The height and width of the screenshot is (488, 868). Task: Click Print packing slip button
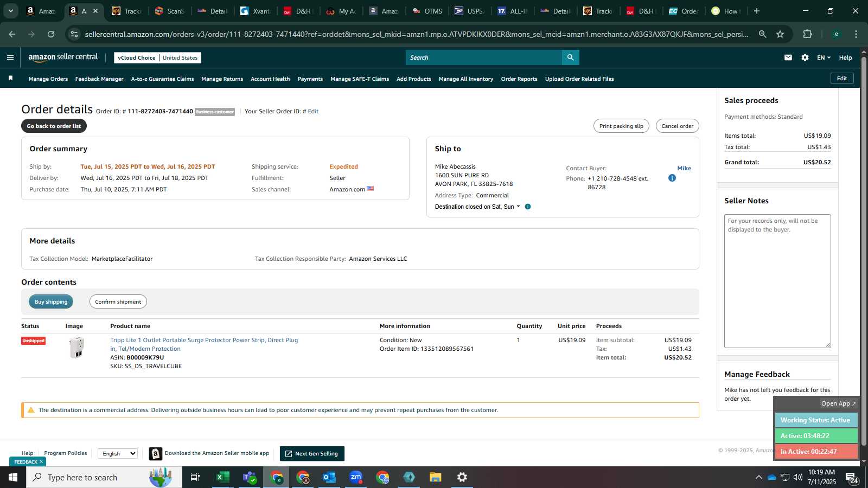[621, 126]
